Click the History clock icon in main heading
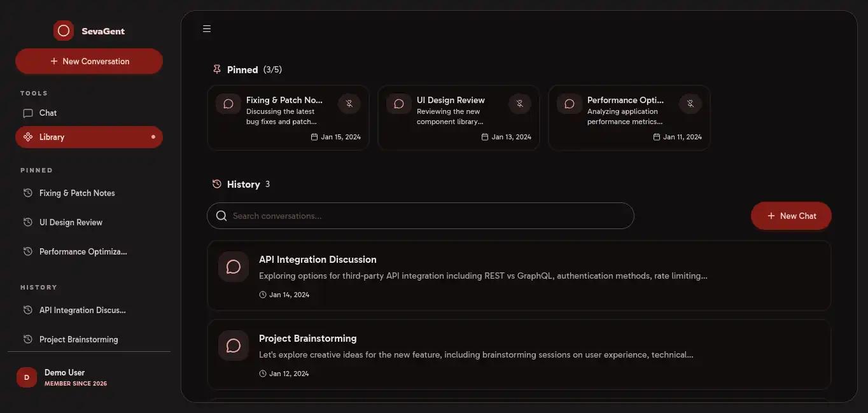 pos(217,184)
